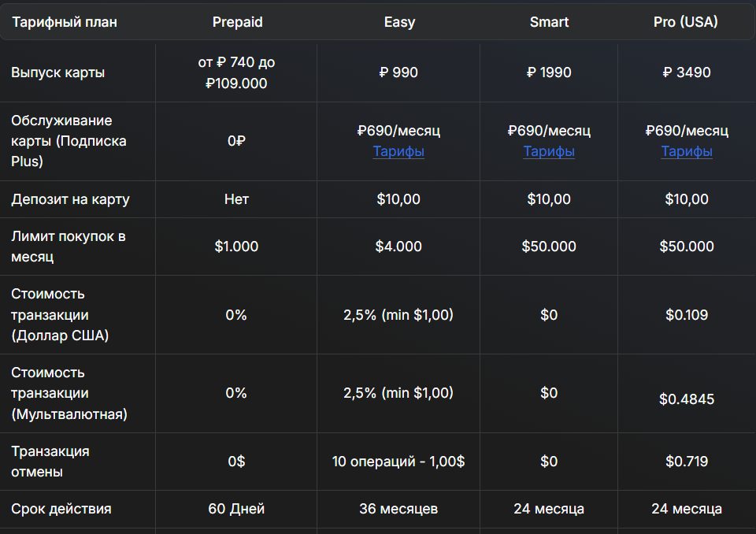Select the Smart column header
Viewport: 756px width, 534px height.
click(549, 22)
